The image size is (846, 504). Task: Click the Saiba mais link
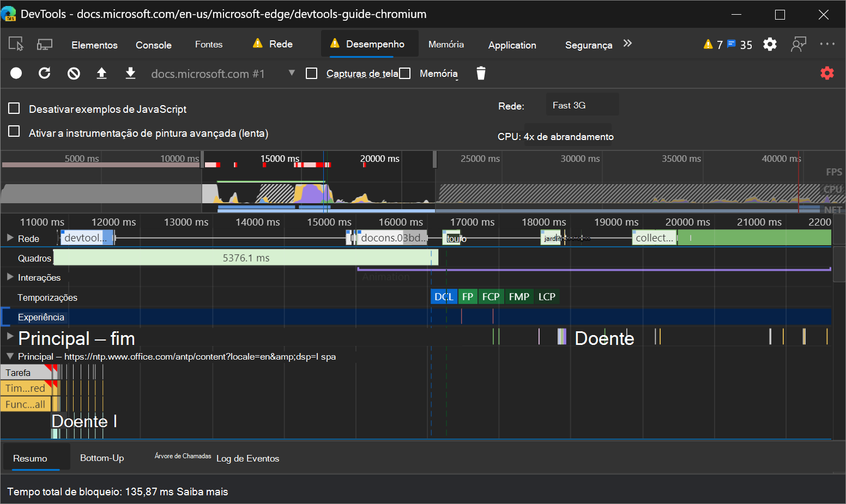[x=202, y=491]
